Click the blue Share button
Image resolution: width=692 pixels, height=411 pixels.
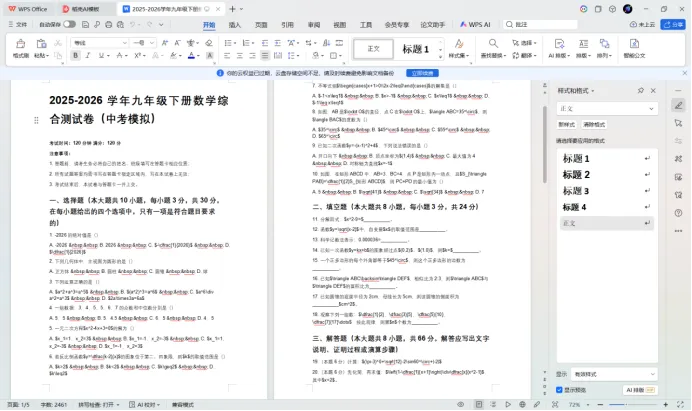tap(673, 25)
